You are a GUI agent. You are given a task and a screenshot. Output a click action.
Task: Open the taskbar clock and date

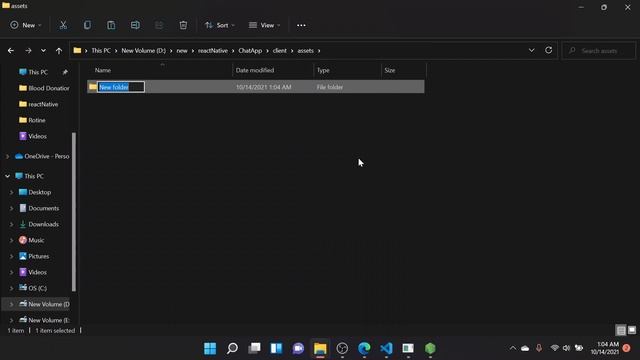604,348
